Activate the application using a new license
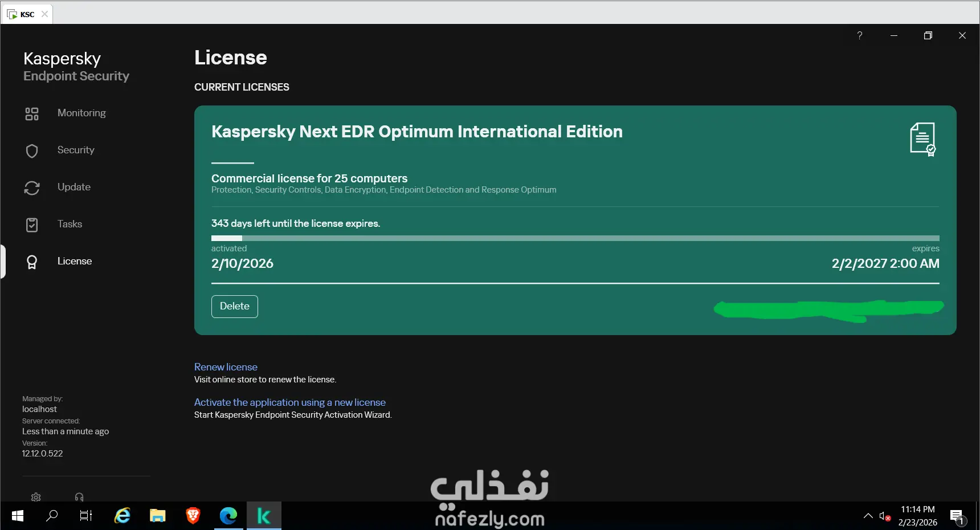Viewport: 980px width, 530px height. click(290, 402)
